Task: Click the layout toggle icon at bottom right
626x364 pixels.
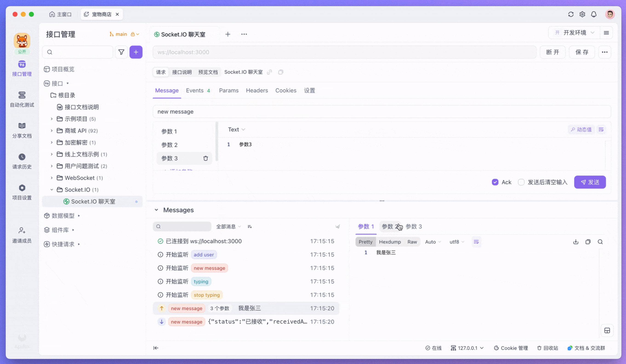Action: point(607,330)
